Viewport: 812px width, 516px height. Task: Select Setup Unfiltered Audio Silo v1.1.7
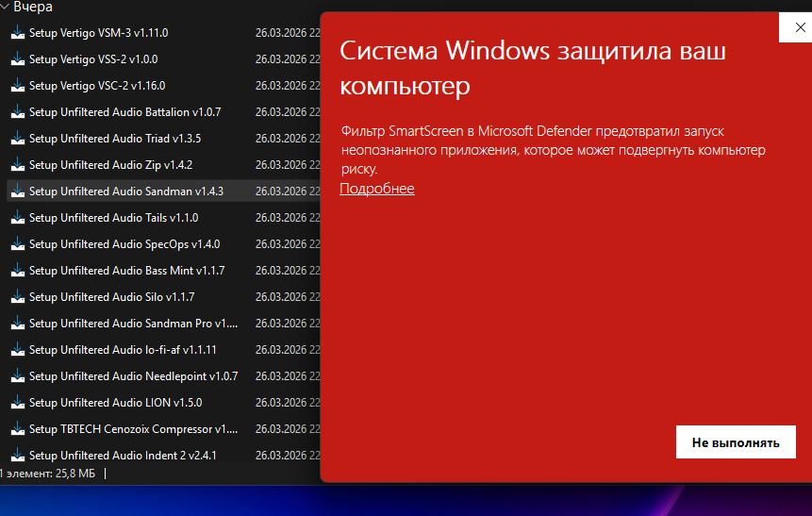pos(111,297)
